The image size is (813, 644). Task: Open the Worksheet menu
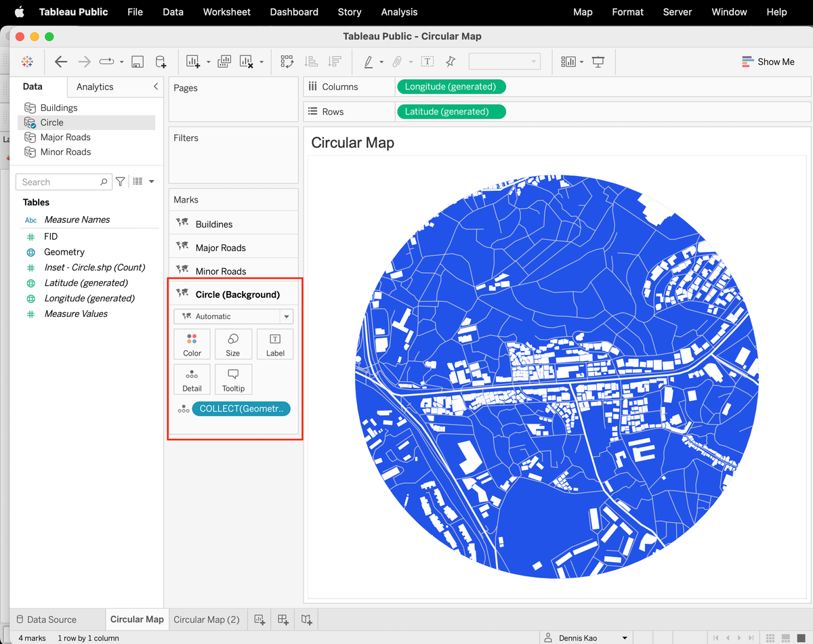(227, 12)
